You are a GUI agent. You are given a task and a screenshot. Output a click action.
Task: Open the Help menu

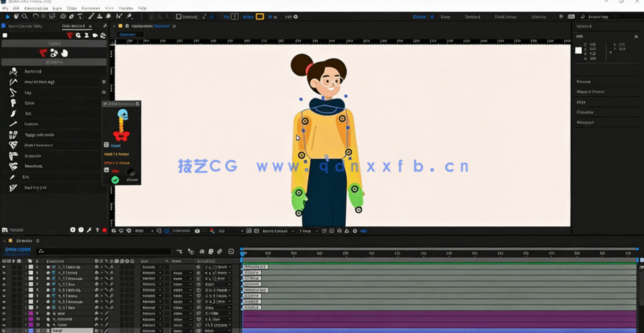[142, 8]
